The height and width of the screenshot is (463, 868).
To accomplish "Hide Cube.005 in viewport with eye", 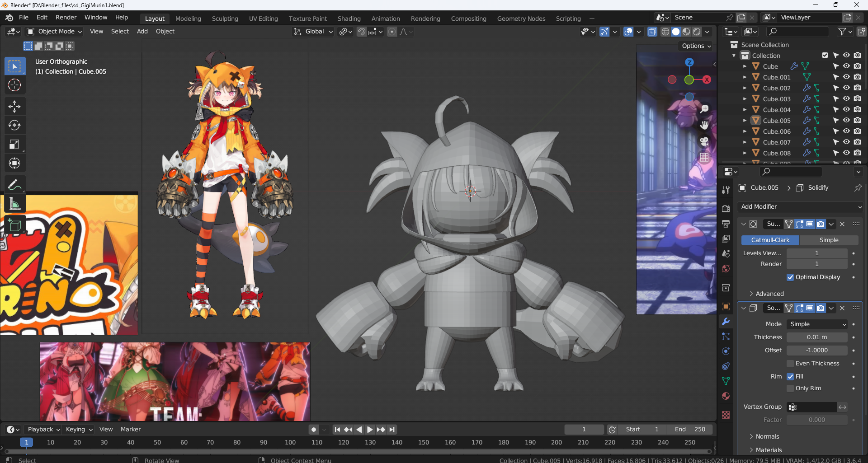I will (846, 121).
